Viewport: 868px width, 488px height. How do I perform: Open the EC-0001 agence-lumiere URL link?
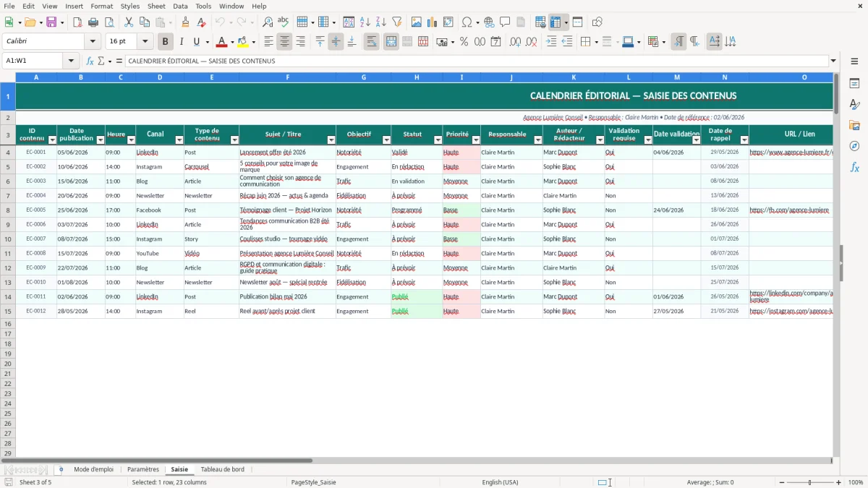click(x=791, y=152)
